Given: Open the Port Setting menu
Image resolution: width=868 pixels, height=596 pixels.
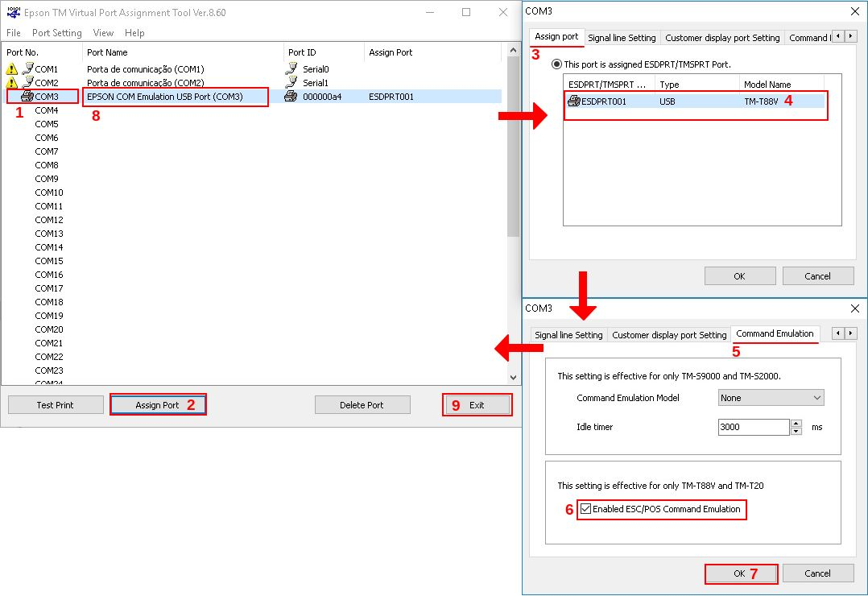Looking at the screenshot, I should click(x=56, y=33).
